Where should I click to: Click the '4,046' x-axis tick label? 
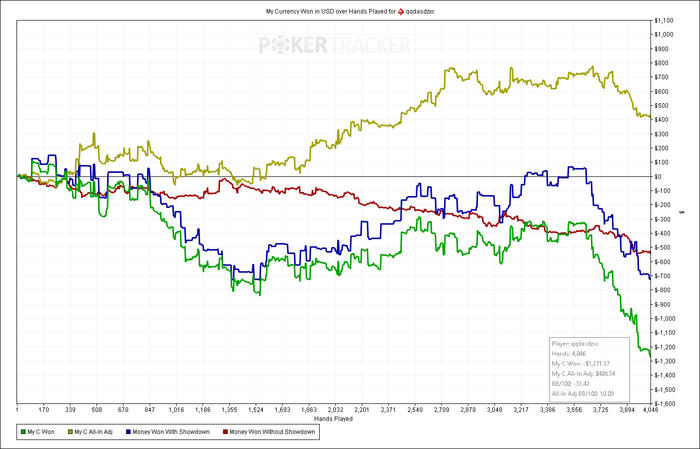pos(649,409)
